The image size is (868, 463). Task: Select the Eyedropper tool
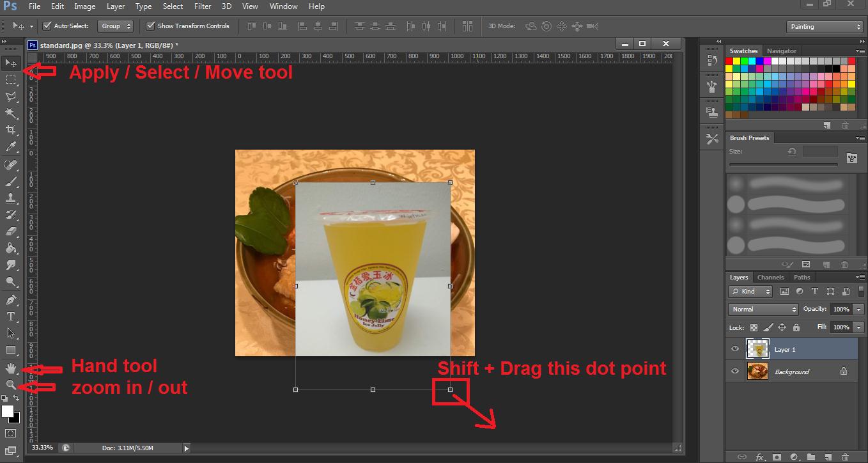[x=11, y=147]
